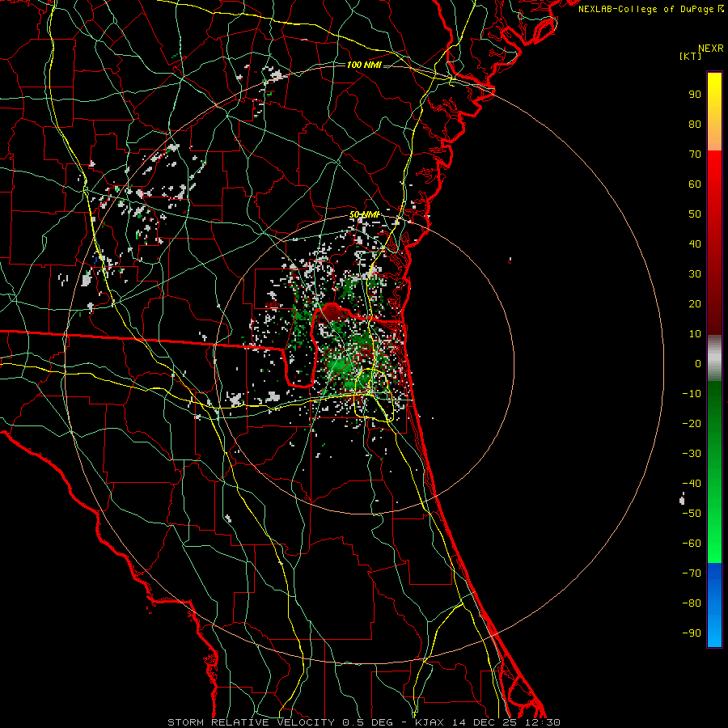Click the -80 scale label

point(692,603)
